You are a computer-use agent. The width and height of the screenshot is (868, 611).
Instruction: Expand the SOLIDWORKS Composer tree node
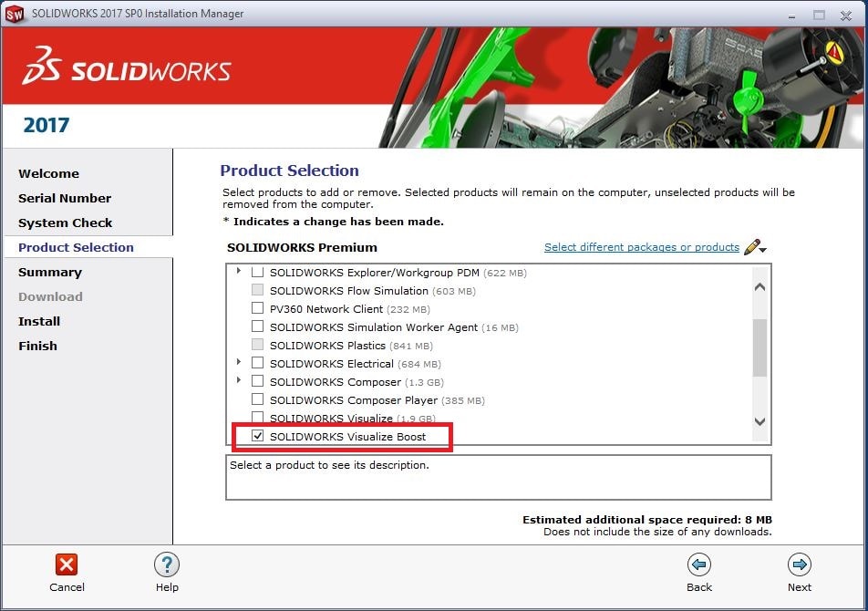coord(239,380)
